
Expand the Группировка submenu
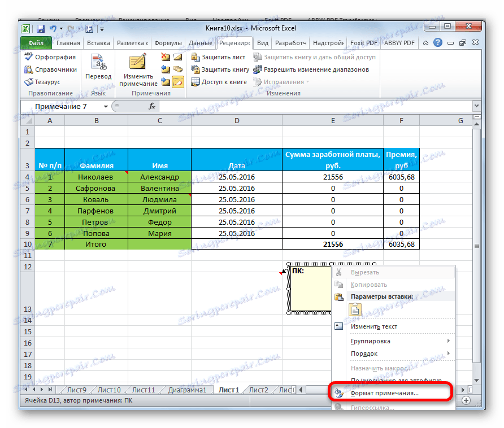pos(394,341)
